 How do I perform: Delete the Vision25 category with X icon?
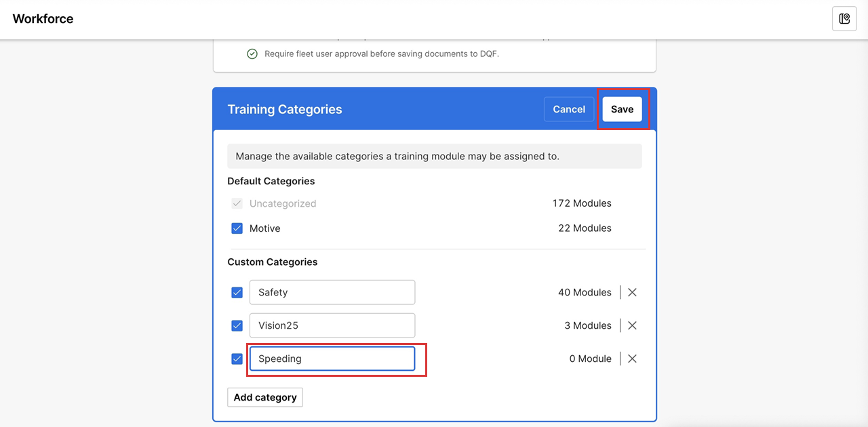click(632, 326)
